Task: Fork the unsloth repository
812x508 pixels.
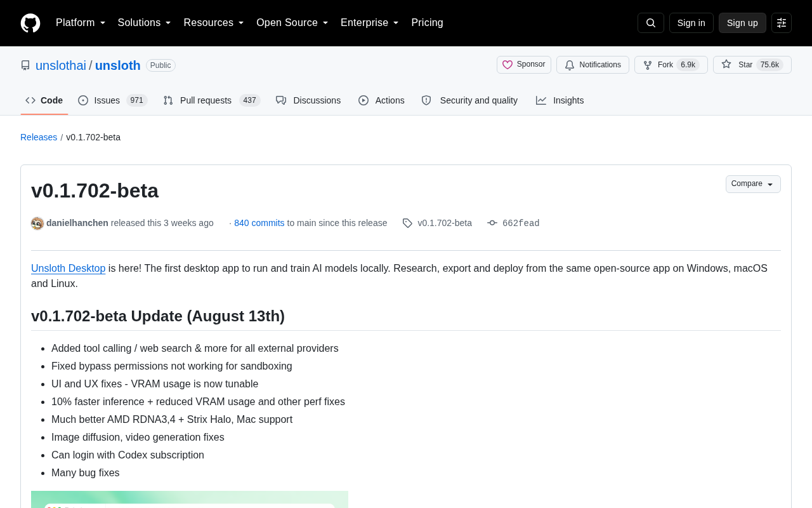Action: [671, 65]
